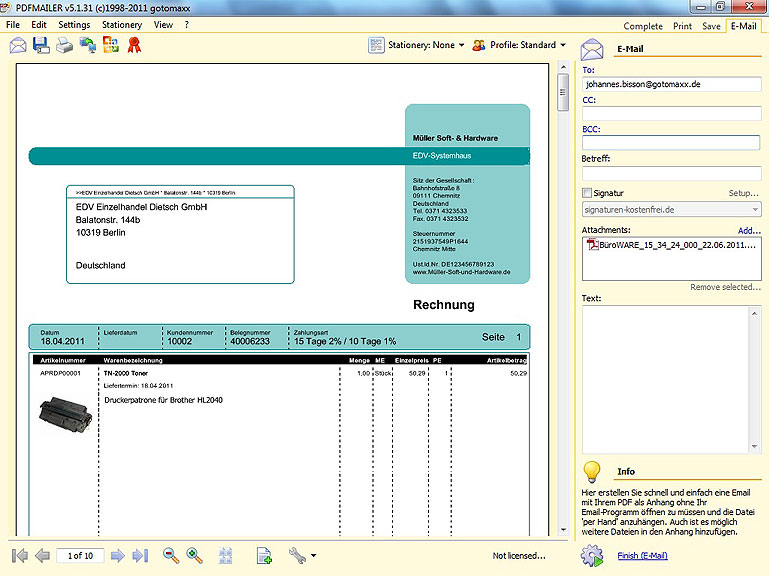This screenshot has height=576, width=769.
Task: Click the To address field
Action: (x=671, y=84)
